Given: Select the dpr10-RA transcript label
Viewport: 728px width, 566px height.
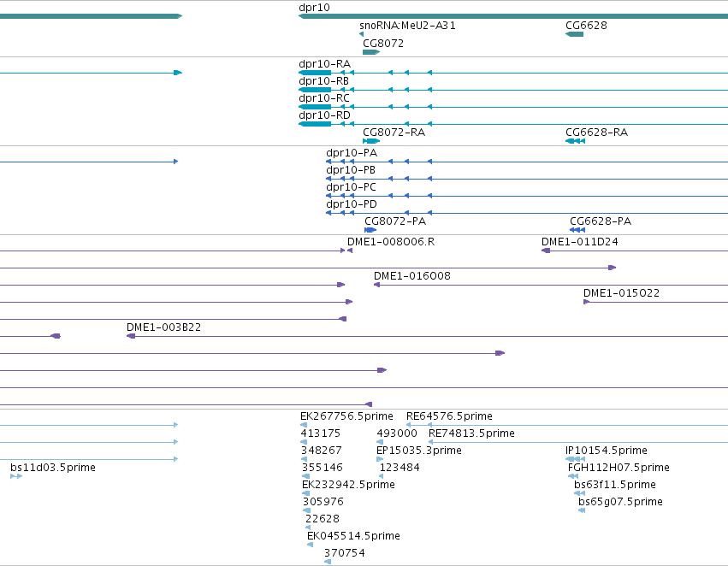Looking at the screenshot, I should [x=324, y=64].
